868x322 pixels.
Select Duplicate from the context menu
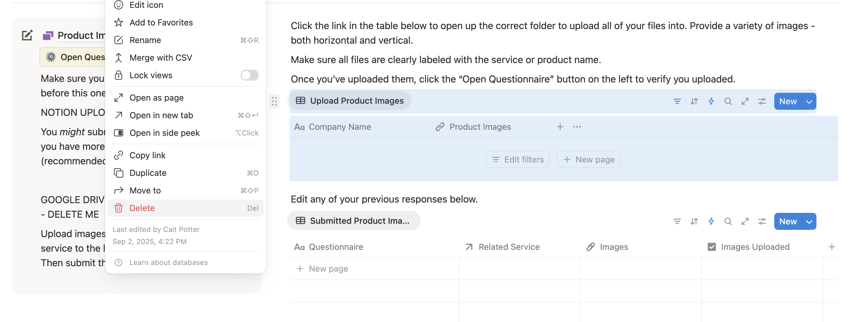(148, 173)
